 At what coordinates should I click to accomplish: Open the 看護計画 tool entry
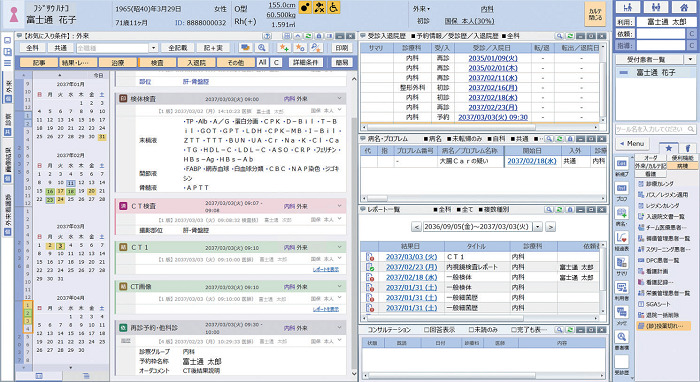[653, 271]
